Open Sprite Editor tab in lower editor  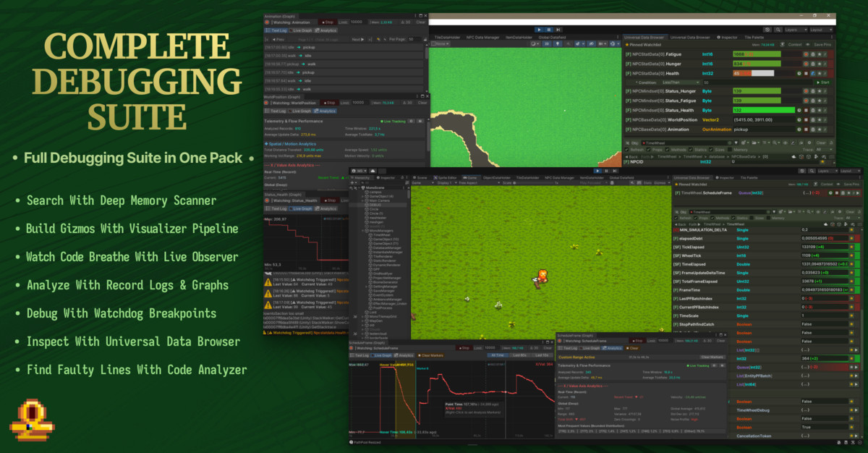pos(446,178)
